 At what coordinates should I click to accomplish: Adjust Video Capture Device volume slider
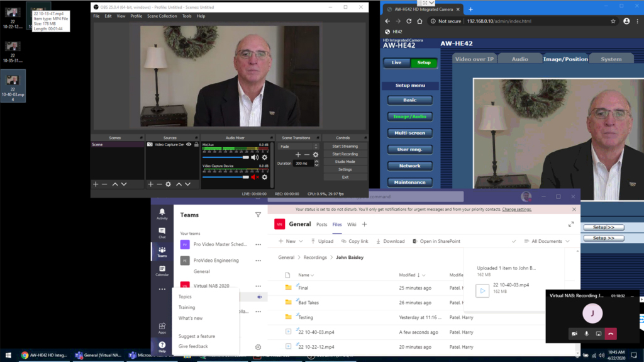(x=226, y=178)
